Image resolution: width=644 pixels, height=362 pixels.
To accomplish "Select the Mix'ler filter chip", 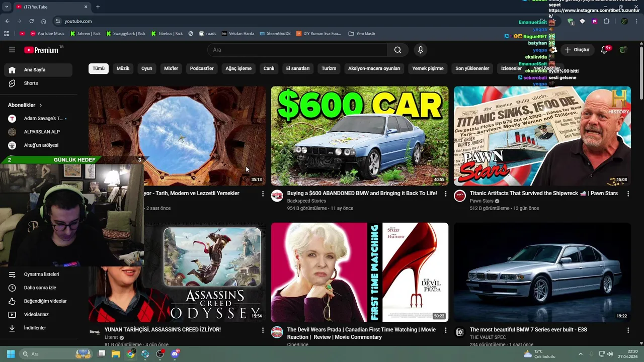I will pos(171,68).
